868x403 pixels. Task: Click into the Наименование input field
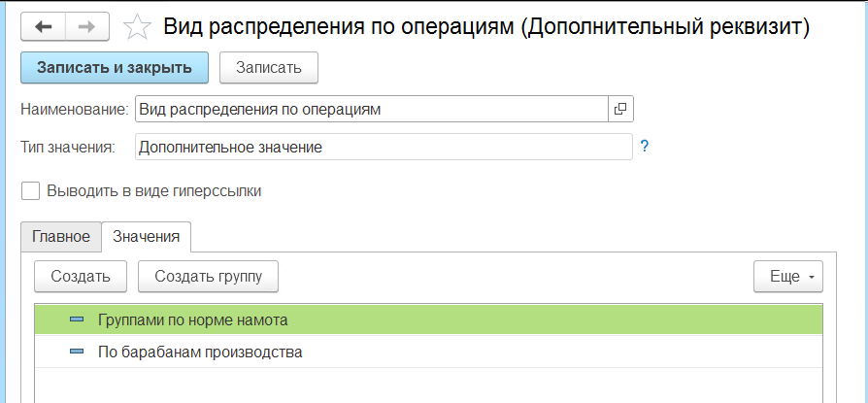pos(372,109)
